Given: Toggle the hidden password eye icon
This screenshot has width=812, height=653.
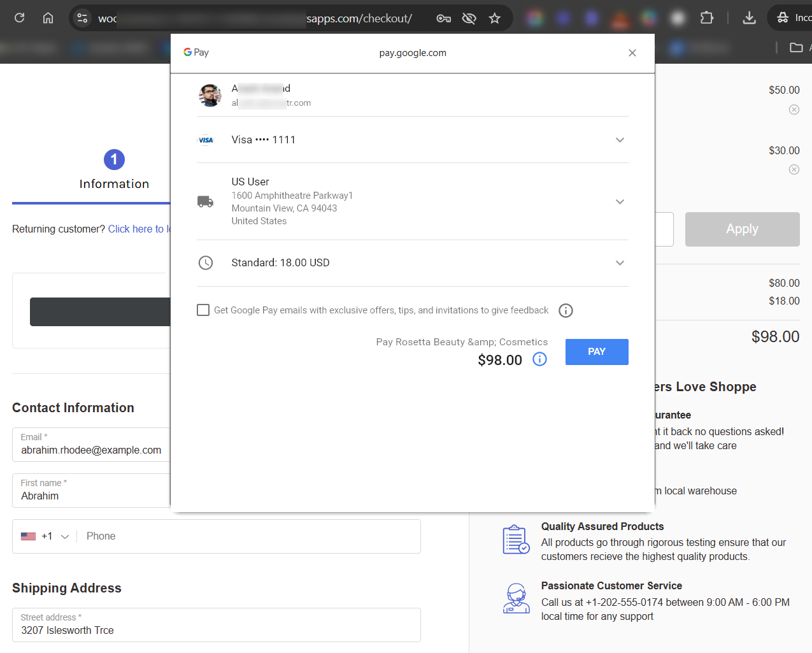Looking at the screenshot, I should pos(469,18).
